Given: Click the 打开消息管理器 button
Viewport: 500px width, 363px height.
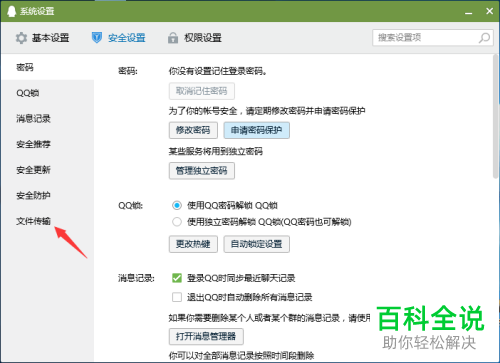Looking at the screenshot, I should 206,337.
